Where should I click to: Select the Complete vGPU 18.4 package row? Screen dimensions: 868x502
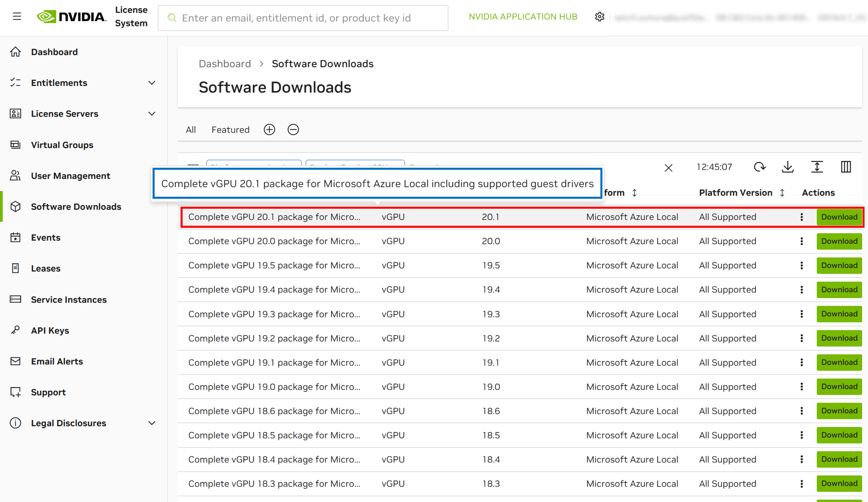[520, 459]
